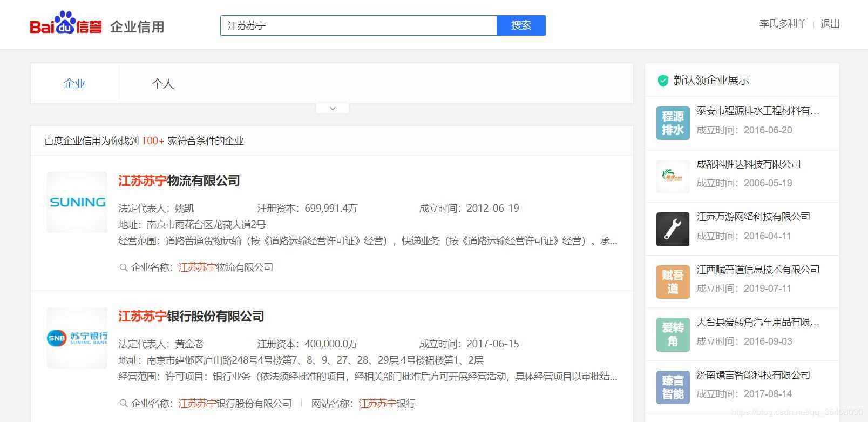Click the 程源排水 company icon
This screenshot has width=868, height=422.
(673, 123)
